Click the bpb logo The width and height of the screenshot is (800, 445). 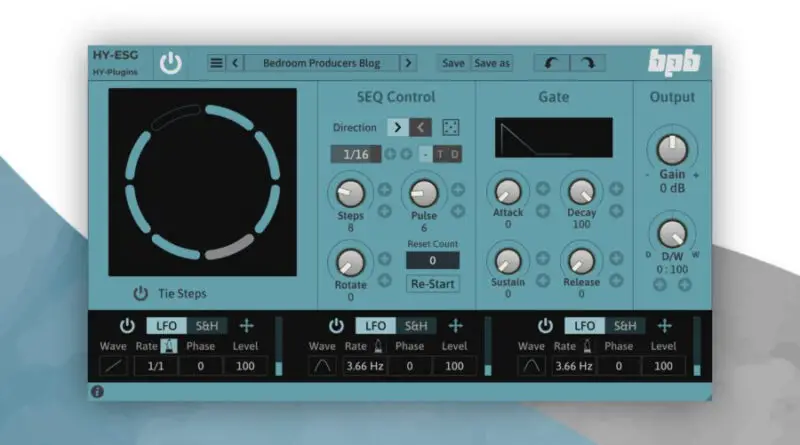[x=674, y=63]
